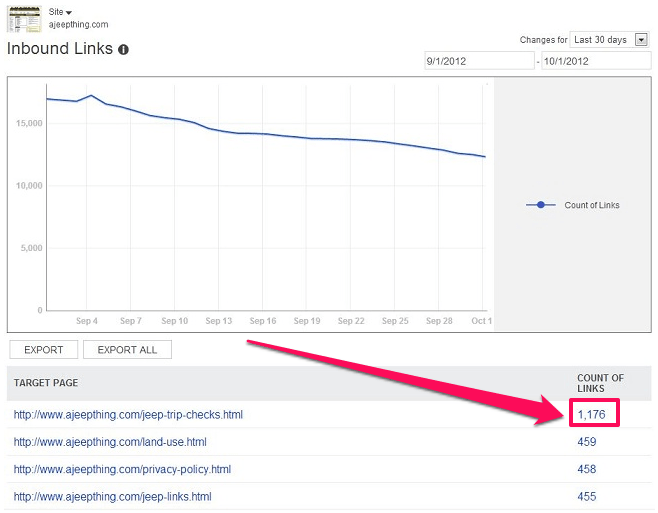This screenshot has width=658, height=513.
Task: Click the COUNT OF LINKS column header
Action: coord(600,383)
